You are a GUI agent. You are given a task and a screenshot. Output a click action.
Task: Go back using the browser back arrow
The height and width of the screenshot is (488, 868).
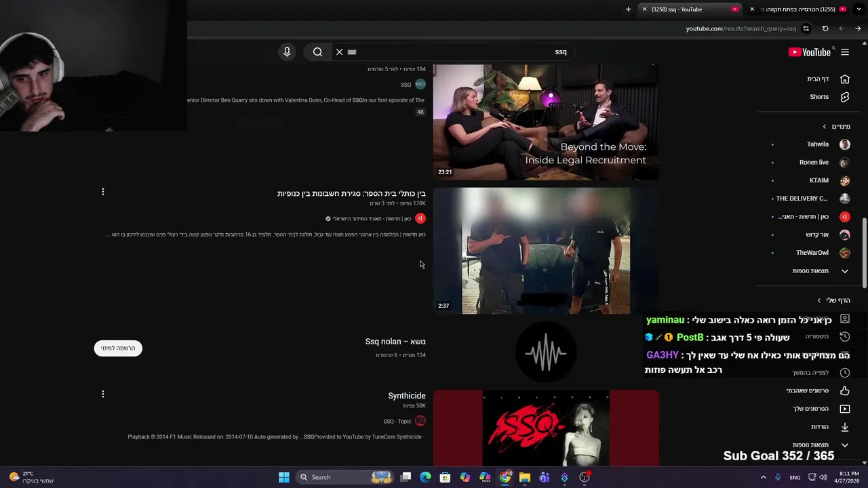pos(858,28)
